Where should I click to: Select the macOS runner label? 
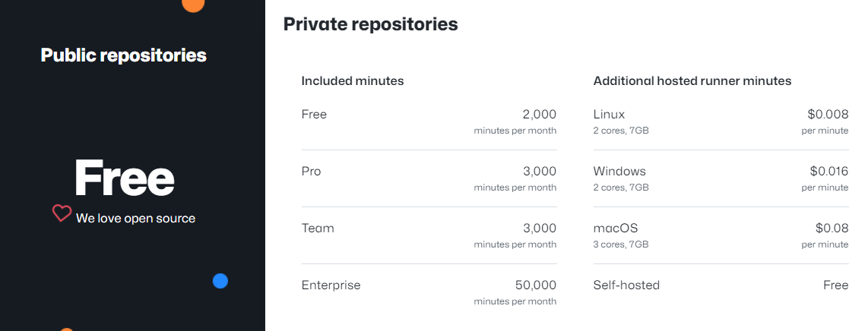[x=616, y=229]
